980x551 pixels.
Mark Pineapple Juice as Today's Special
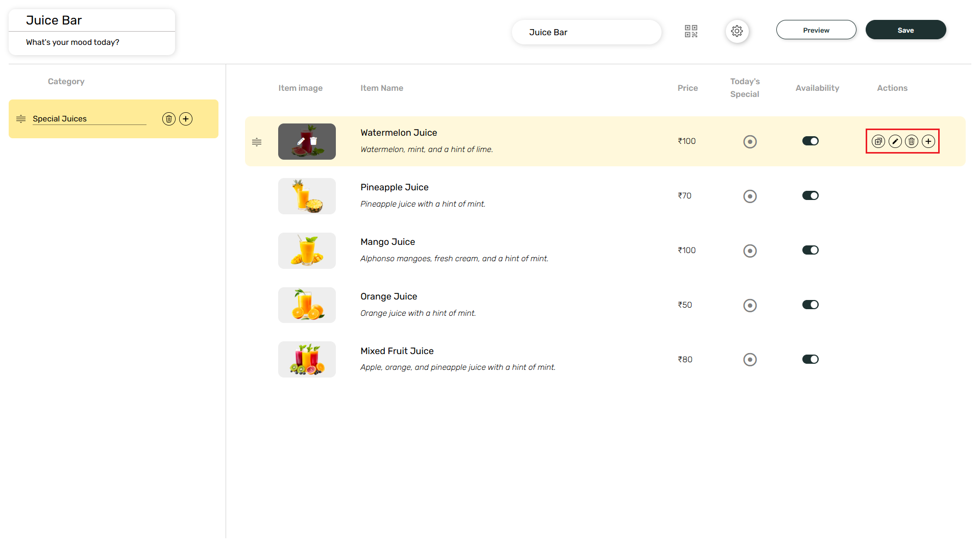[x=750, y=196]
